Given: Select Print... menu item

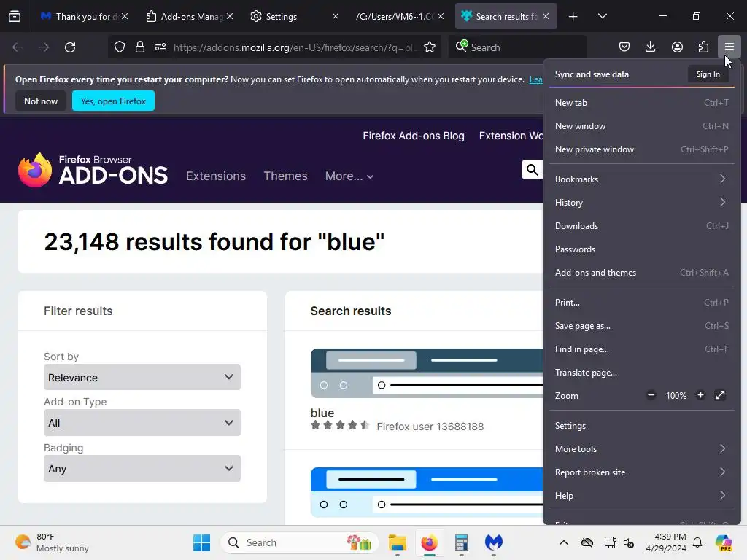Looking at the screenshot, I should coord(641,303).
